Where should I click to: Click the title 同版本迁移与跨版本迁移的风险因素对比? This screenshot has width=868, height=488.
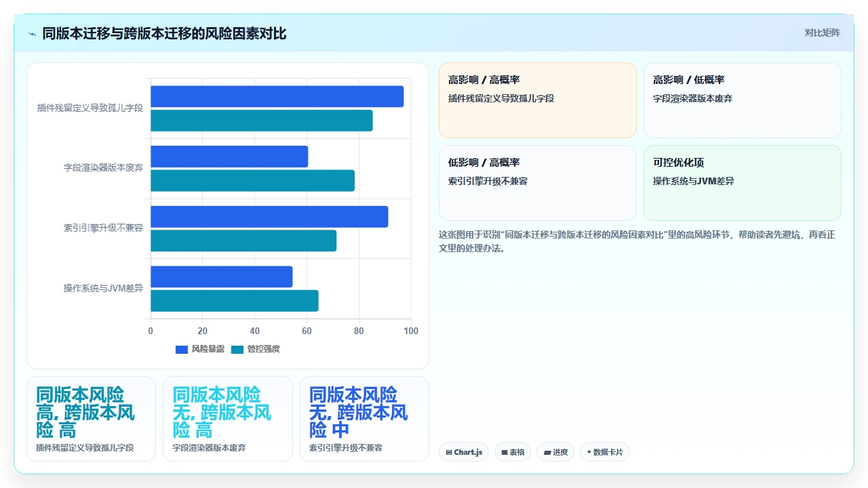click(164, 33)
